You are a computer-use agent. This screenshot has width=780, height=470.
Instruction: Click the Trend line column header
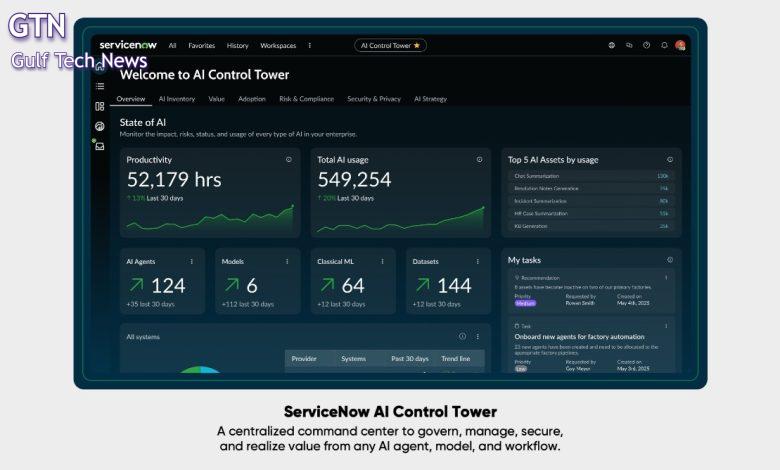pyautogui.click(x=457, y=358)
